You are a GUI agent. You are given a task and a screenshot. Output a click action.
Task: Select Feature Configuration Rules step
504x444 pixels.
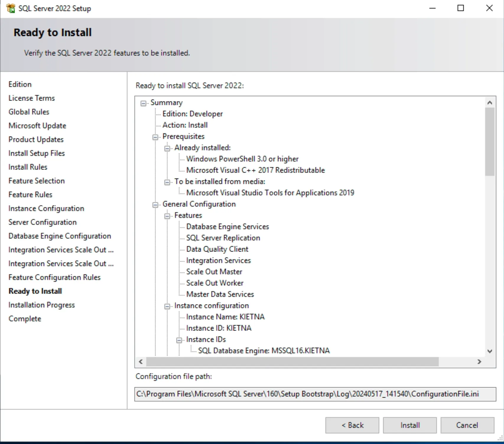55,277
